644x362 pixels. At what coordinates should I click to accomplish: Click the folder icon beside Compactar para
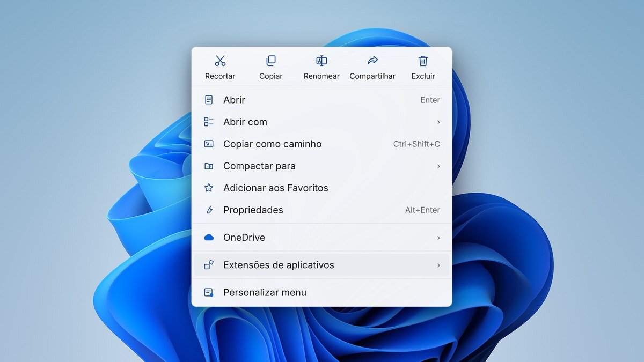pyautogui.click(x=209, y=166)
